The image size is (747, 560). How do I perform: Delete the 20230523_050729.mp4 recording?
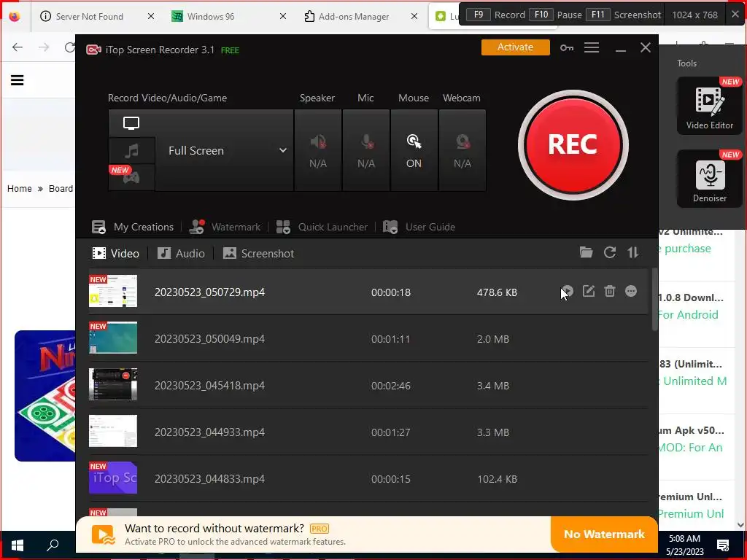pyautogui.click(x=610, y=291)
